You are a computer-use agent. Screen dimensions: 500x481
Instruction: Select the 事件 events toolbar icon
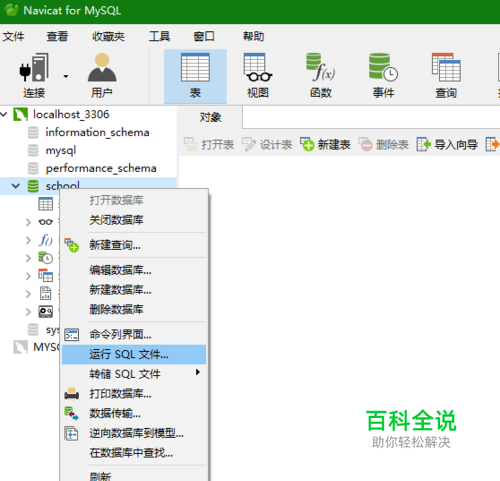coord(383,76)
